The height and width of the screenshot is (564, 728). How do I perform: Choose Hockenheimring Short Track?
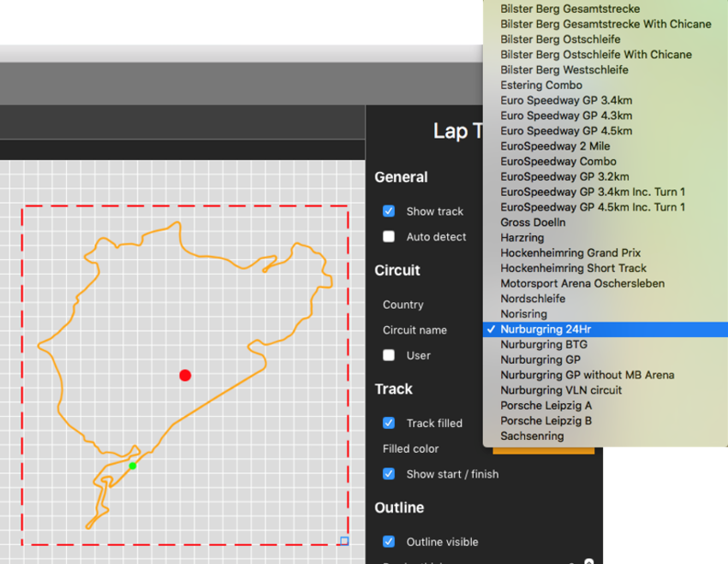[x=606, y=269]
